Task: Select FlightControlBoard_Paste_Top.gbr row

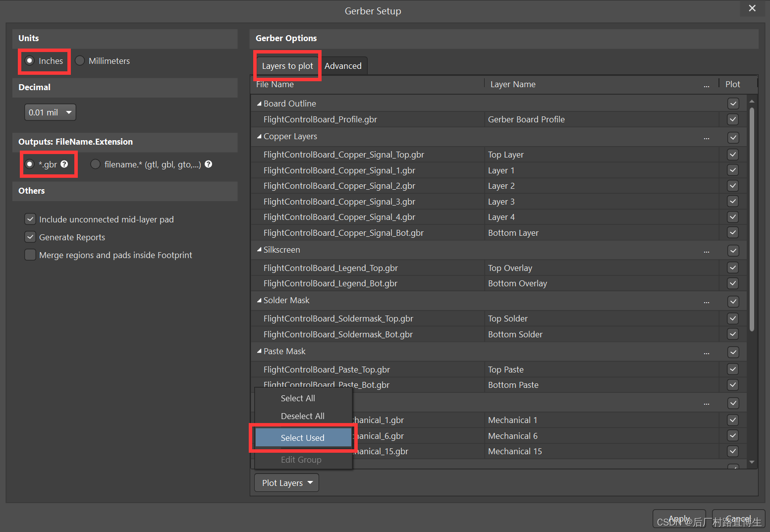Action: pyautogui.click(x=367, y=370)
